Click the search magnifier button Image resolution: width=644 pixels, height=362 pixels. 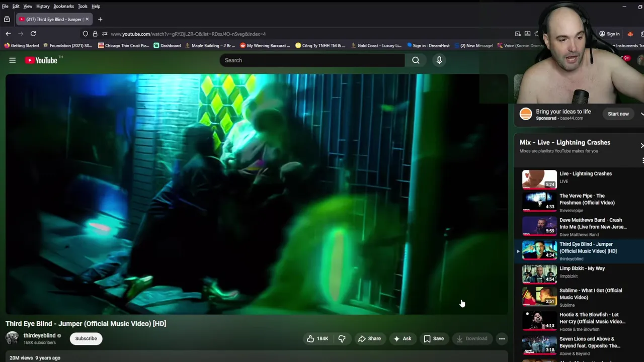tap(416, 60)
